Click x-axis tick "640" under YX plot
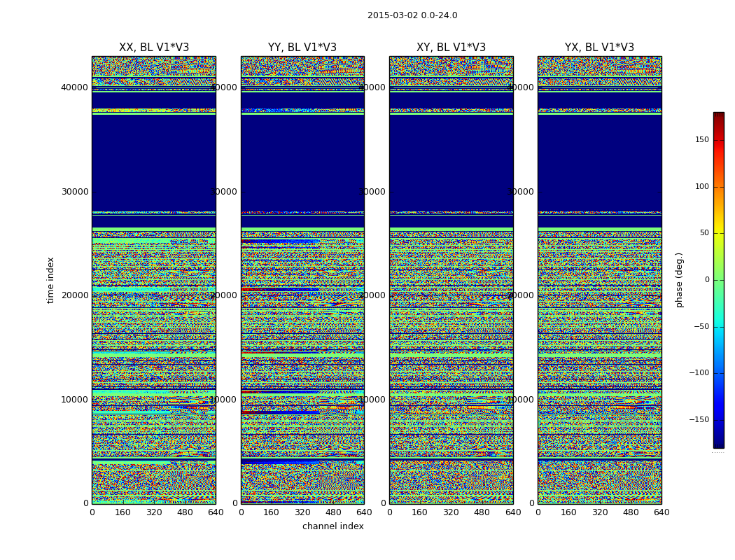 661,512
